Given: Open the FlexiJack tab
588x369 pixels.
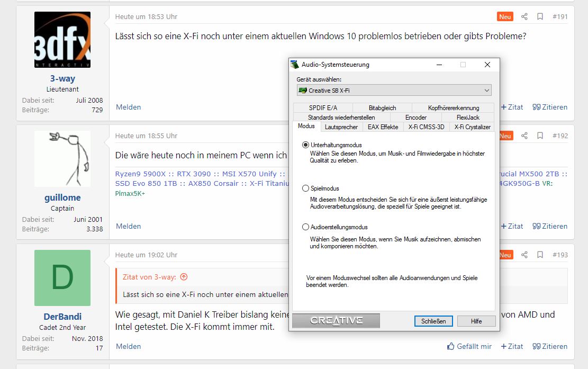Looking at the screenshot, I should coord(468,118).
